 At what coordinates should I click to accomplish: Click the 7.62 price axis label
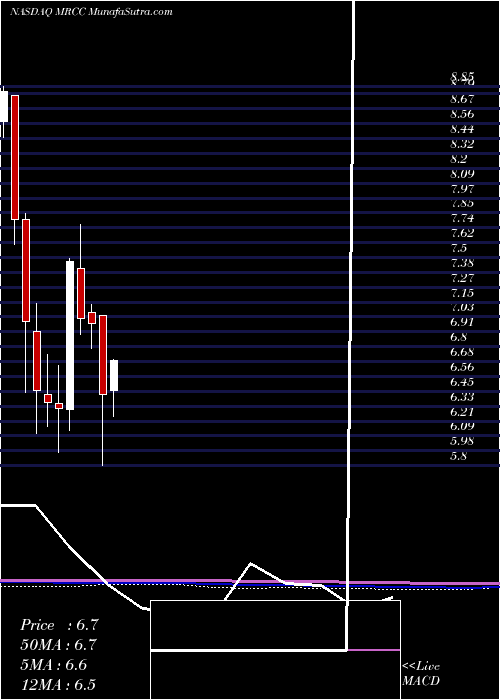[x=462, y=233]
